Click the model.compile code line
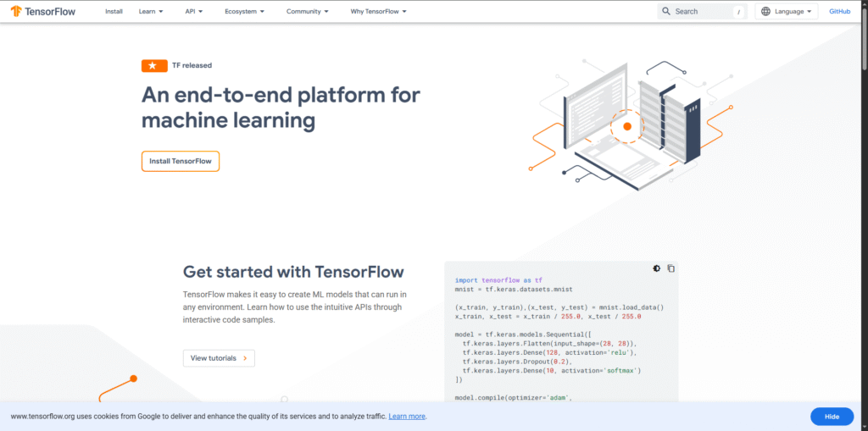Viewport: 868px width, 431px height. coord(511,397)
